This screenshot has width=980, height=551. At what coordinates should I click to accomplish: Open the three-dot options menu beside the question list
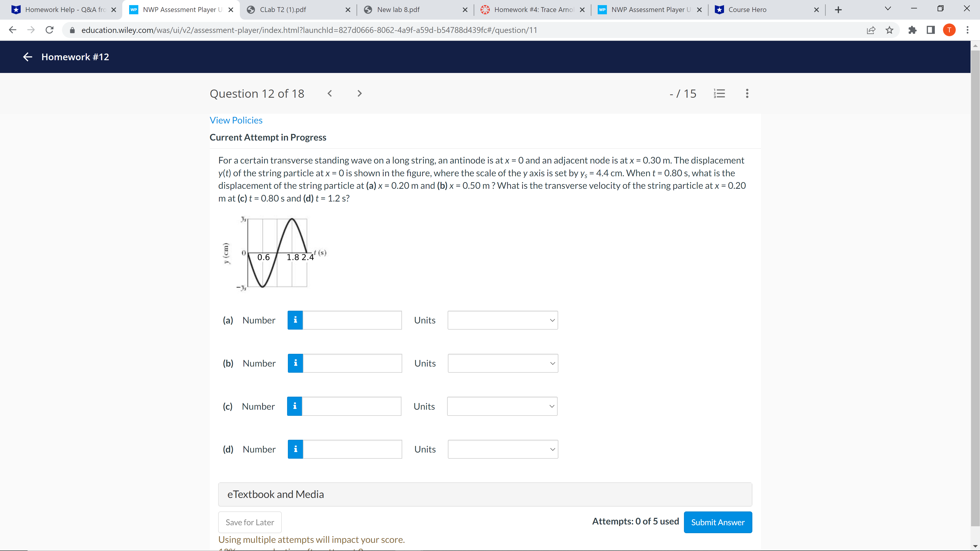746,94
